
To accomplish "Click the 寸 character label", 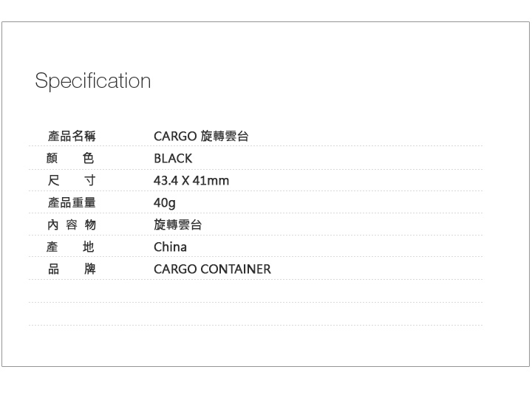I will [x=89, y=180].
